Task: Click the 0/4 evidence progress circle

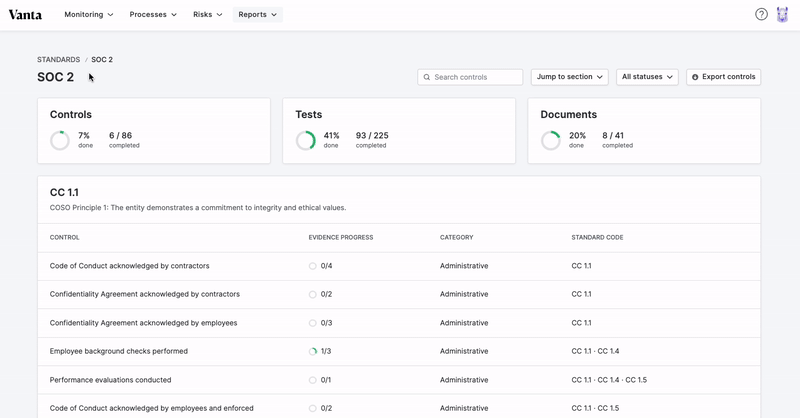Action: click(313, 266)
